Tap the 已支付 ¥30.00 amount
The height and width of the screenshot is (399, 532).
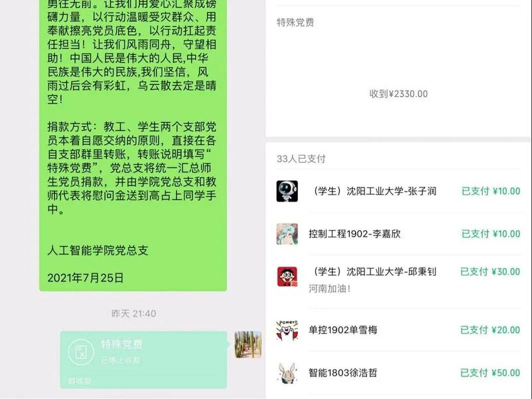(x=490, y=272)
